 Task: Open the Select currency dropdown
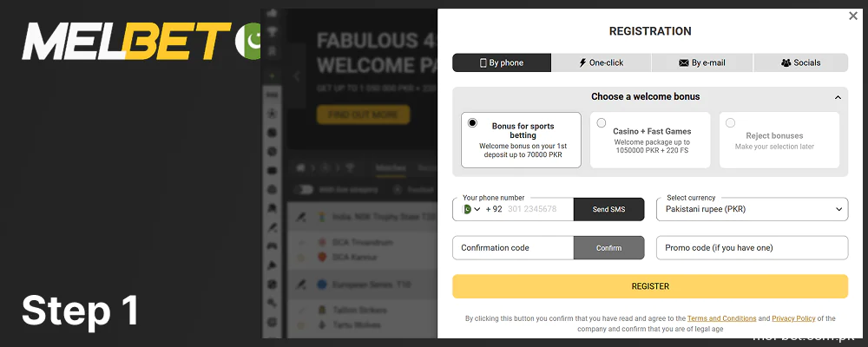coord(752,209)
